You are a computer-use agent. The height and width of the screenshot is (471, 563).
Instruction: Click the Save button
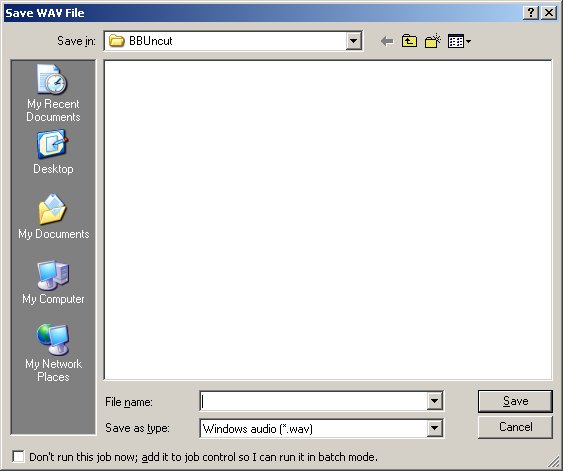click(x=515, y=401)
